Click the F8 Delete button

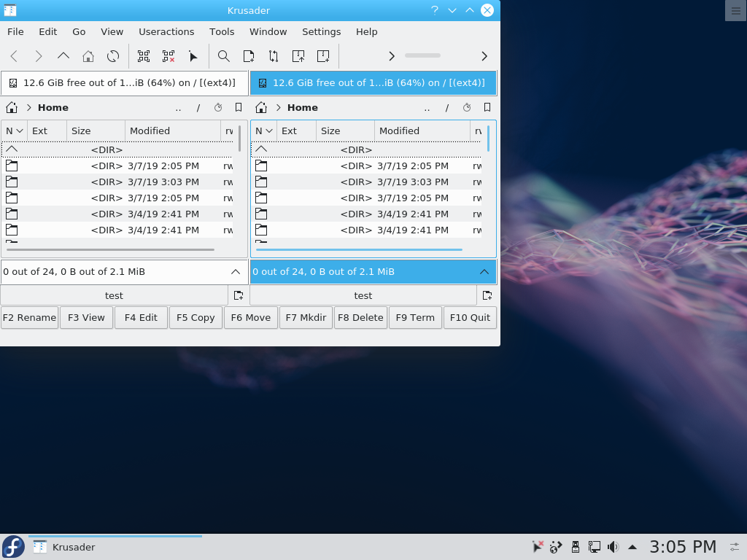(360, 318)
